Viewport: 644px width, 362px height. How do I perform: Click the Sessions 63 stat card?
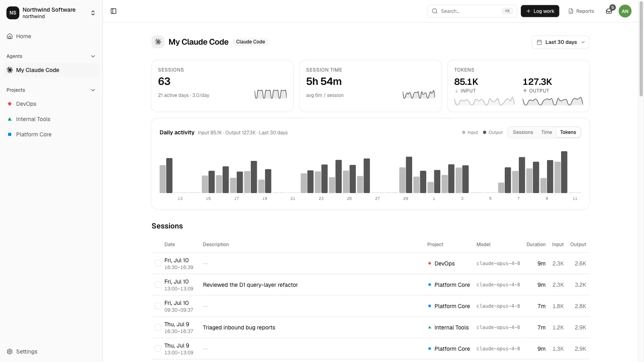pos(222,86)
